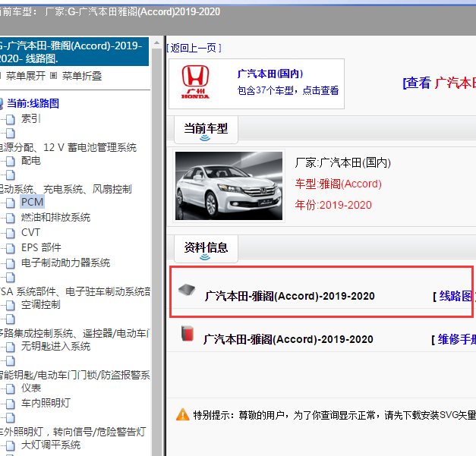Click the 车型:雅阁(Accord) text
Screen dimensions: 476x456
click(x=338, y=184)
